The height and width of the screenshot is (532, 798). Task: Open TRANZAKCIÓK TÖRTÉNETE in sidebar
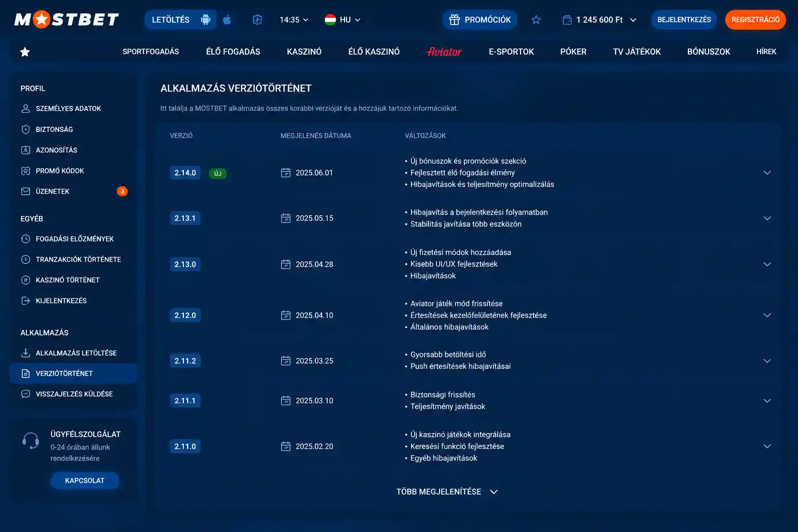tap(73, 259)
